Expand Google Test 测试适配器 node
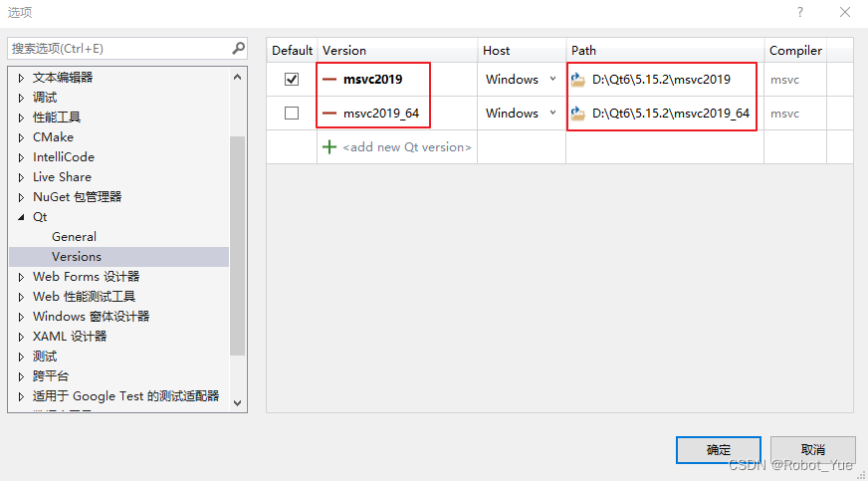This screenshot has width=868, height=481. 21,396
